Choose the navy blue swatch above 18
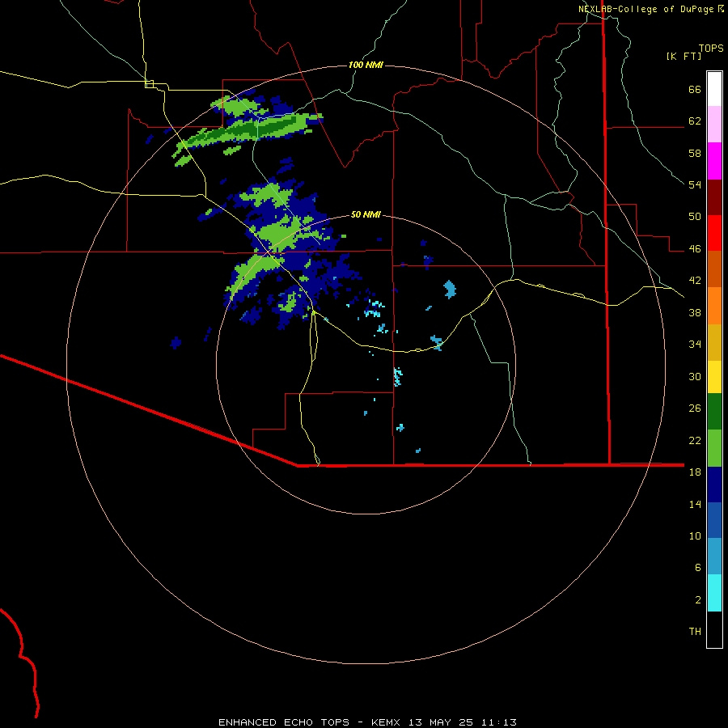Screen dimensions: 728x728 point(714,485)
